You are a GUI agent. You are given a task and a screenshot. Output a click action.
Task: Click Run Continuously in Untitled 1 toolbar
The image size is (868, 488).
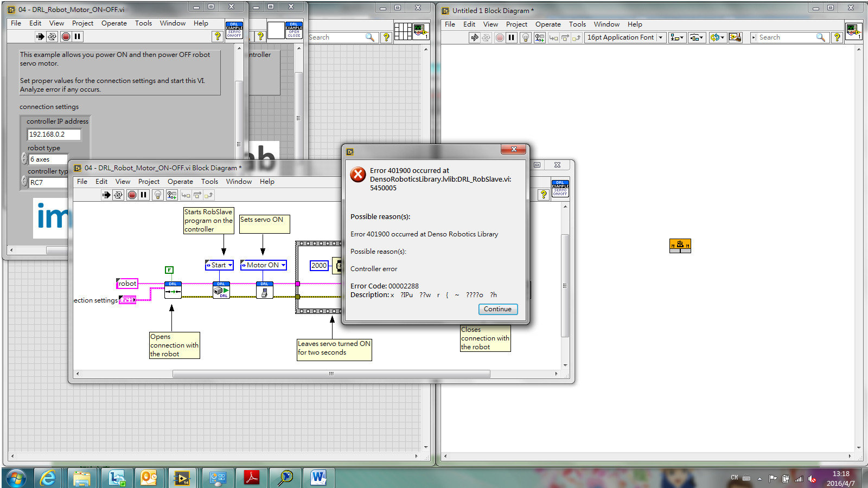[x=486, y=37]
